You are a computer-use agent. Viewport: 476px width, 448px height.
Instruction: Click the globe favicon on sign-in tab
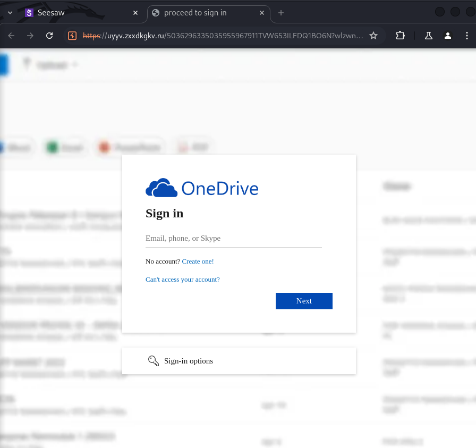tap(156, 13)
